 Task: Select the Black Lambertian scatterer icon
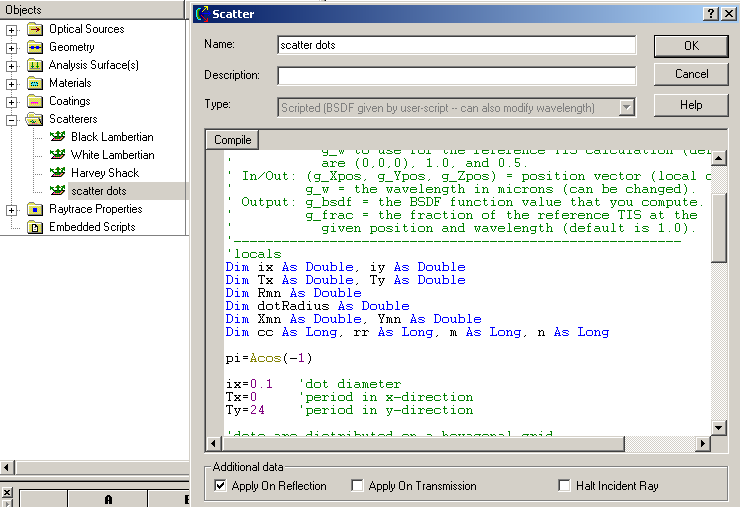pos(57,137)
